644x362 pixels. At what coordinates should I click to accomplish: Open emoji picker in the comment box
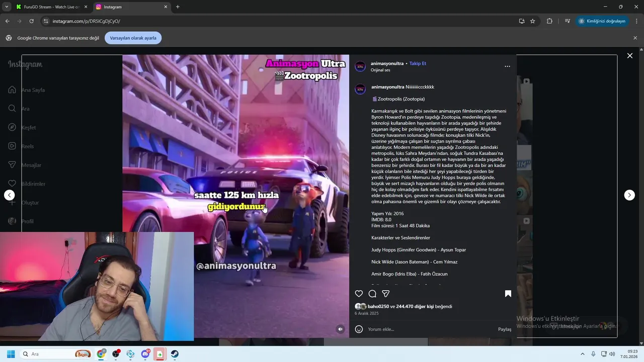tap(359, 329)
